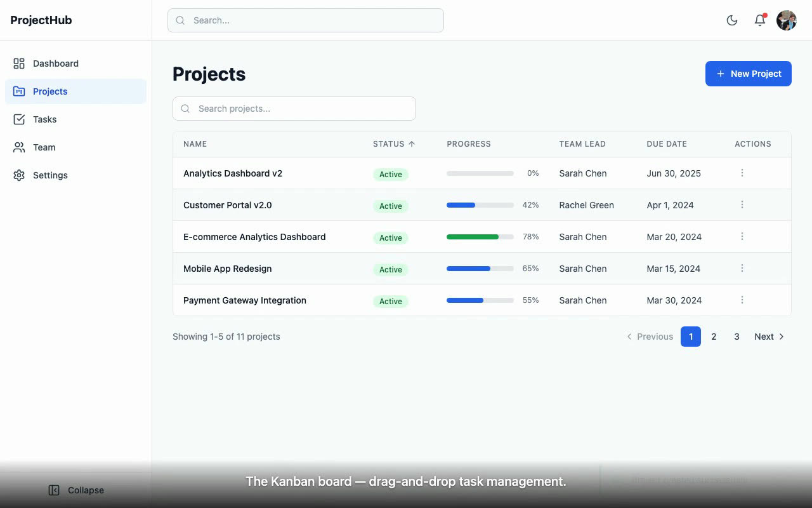
Task: Focus the Search projects field
Action: point(294,109)
